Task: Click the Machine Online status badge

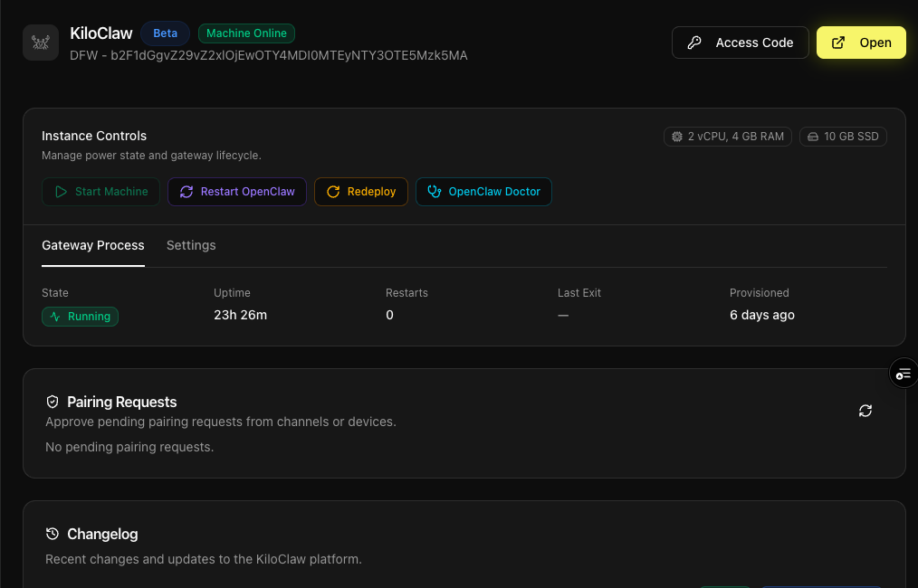Action: point(246,33)
